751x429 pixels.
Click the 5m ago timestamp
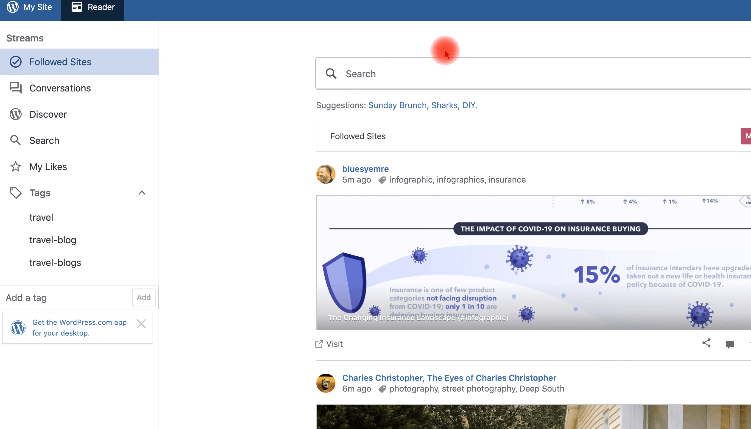click(357, 180)
